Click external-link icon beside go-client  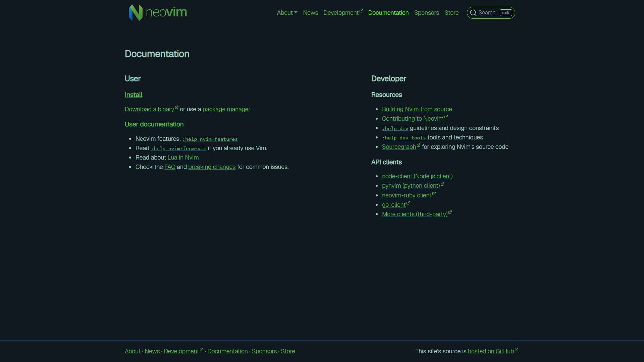[x=408, y=203]
